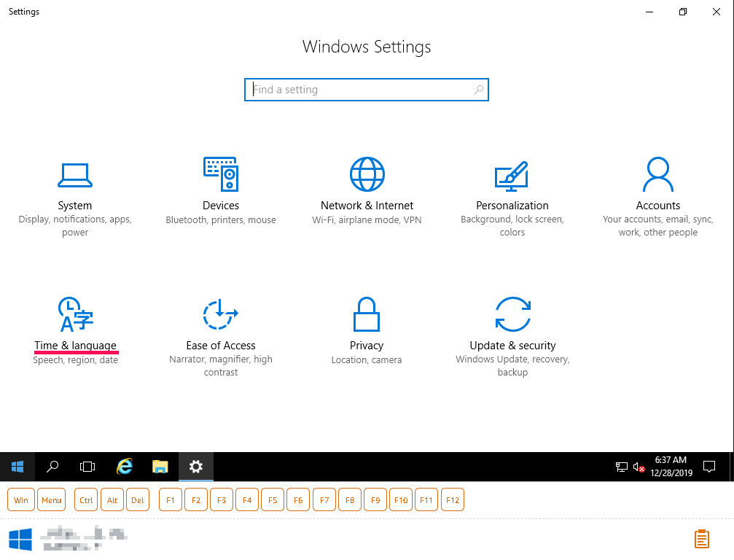Image resolution: width=734 pixels, height=560 pixels.
Task: Focus the Find a setting search field
Action: coord(367,90)
